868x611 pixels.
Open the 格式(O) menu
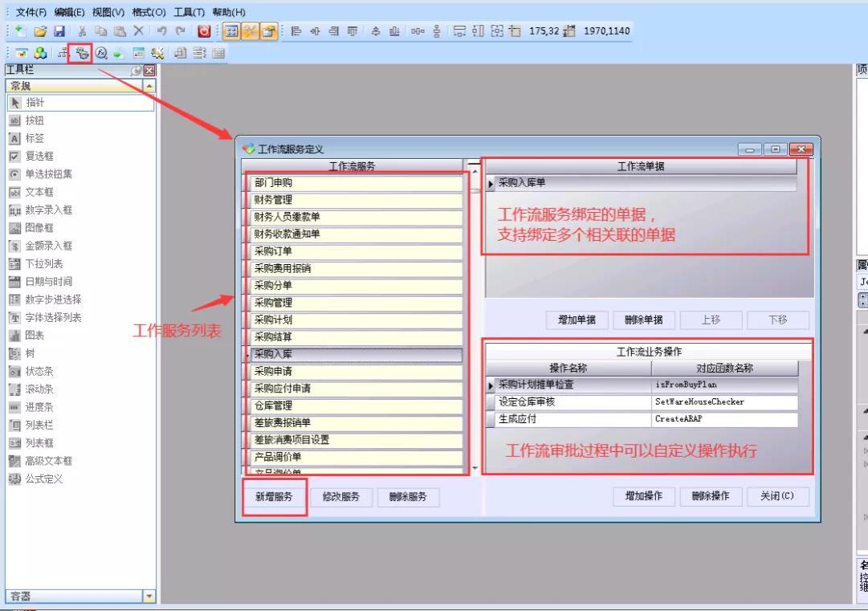149,12
